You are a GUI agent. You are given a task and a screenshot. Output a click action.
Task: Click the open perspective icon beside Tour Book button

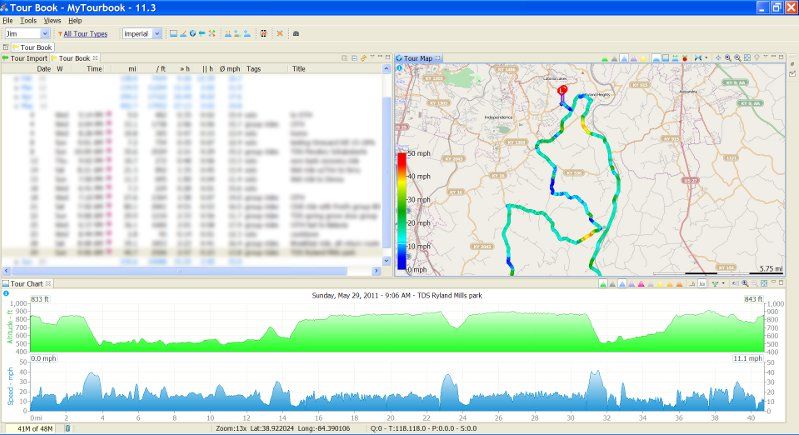point(6,47)
